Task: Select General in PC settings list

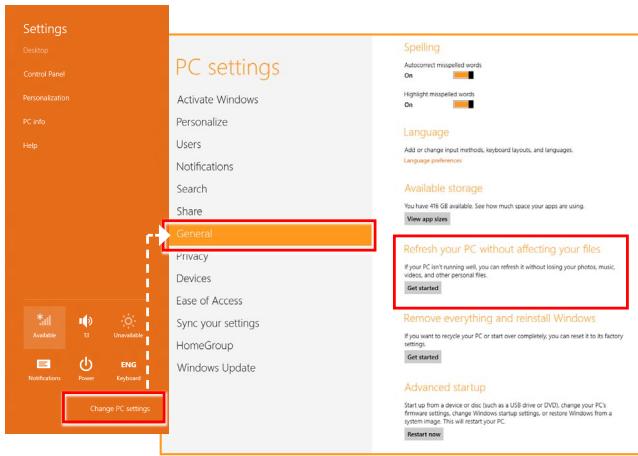Action: (271, 234)
